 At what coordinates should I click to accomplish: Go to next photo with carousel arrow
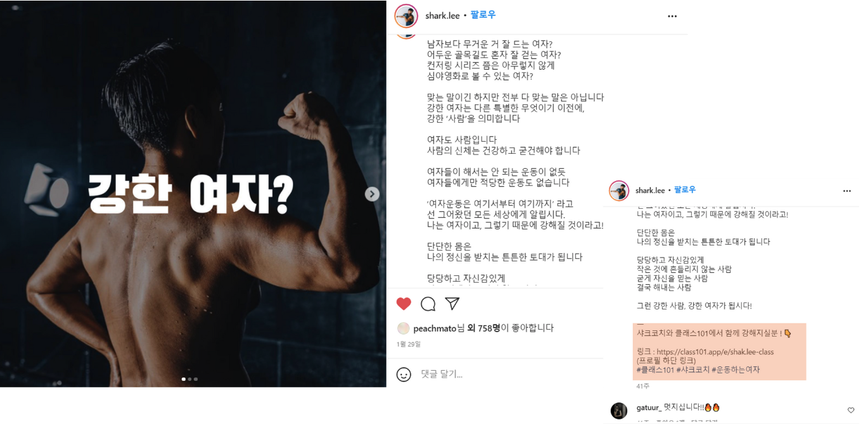point(373,194)
